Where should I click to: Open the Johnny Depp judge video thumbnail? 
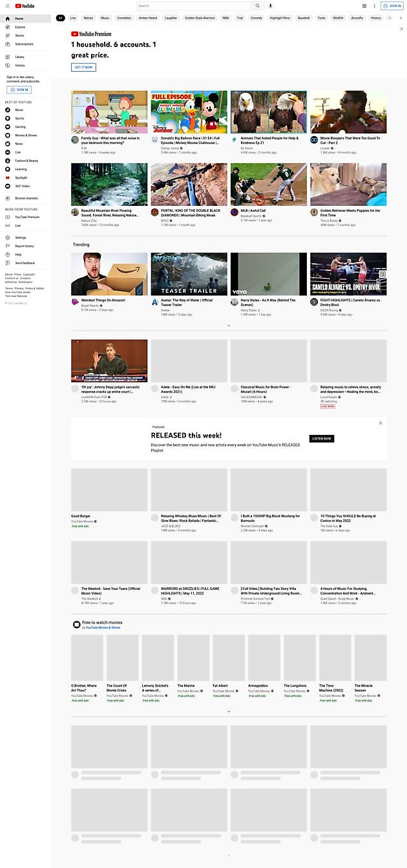[109, 361]
